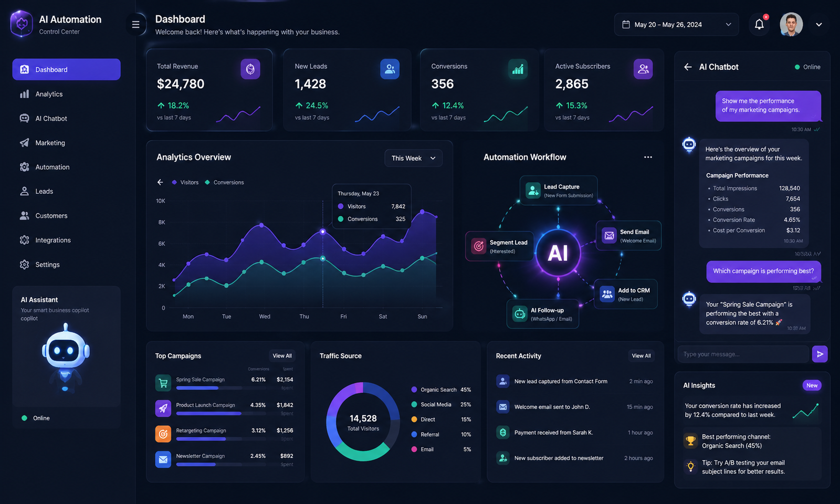Click View All in Top Campaigns

282,355
